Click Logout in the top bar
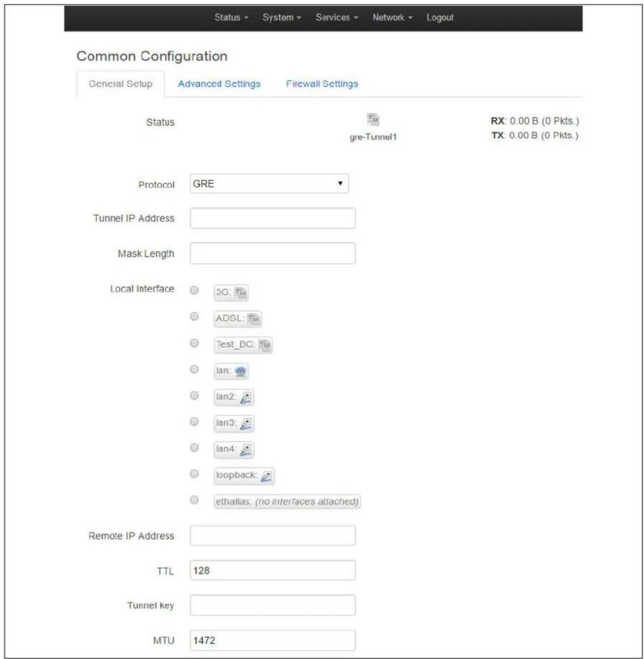 pos(440,17)
